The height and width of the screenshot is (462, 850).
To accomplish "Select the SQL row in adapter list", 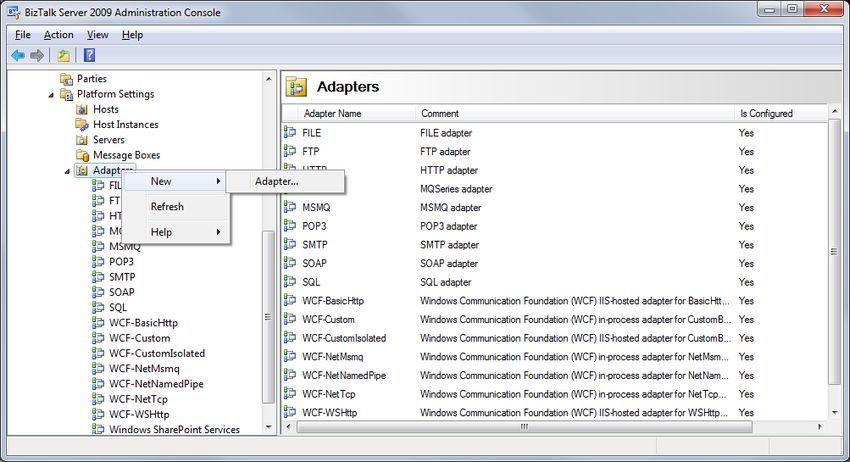I will click(555, 281).
